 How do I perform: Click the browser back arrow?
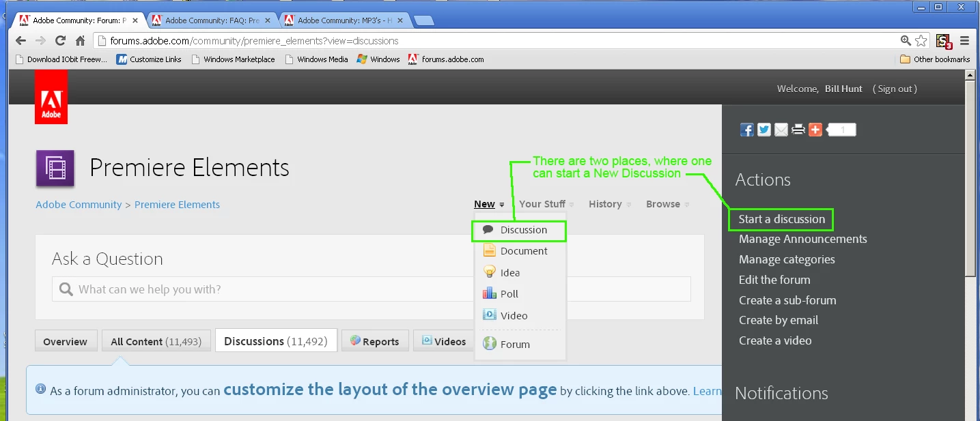(22, 41)
